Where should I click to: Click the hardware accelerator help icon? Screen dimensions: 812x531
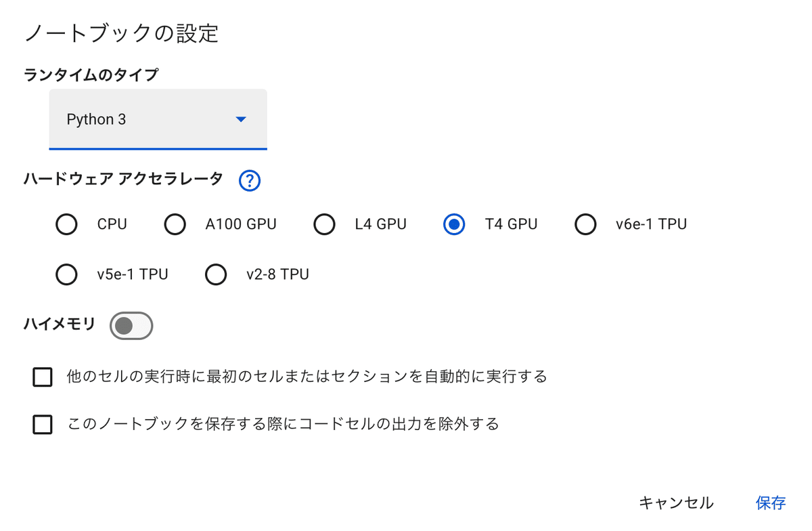248,180
